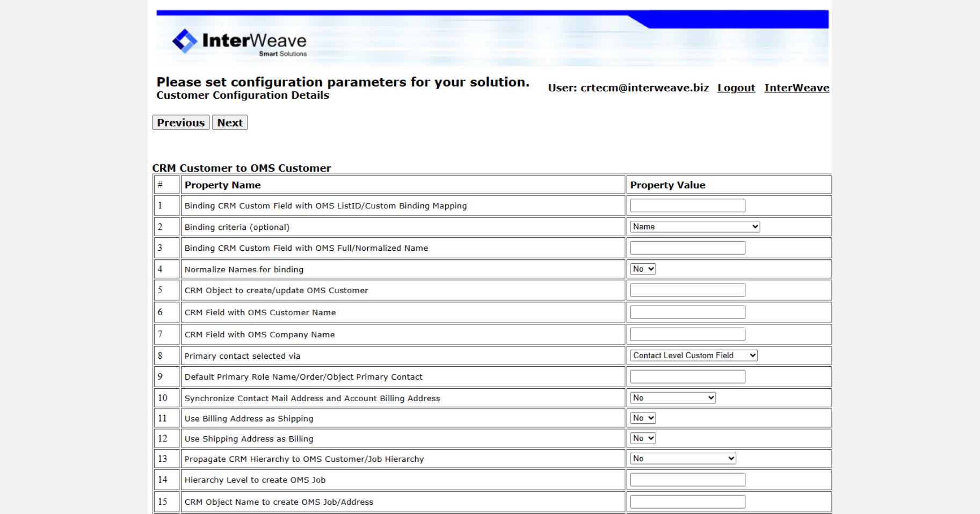Click the InterWeave logo
Screen dimensions: 980x514
pos(239,41)
